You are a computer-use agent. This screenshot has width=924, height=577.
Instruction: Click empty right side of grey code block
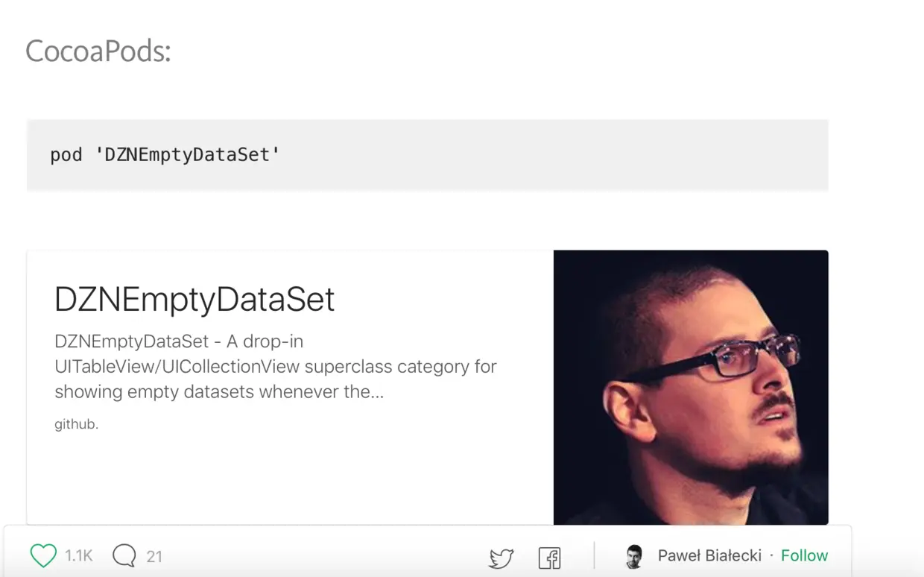point(596,155)
